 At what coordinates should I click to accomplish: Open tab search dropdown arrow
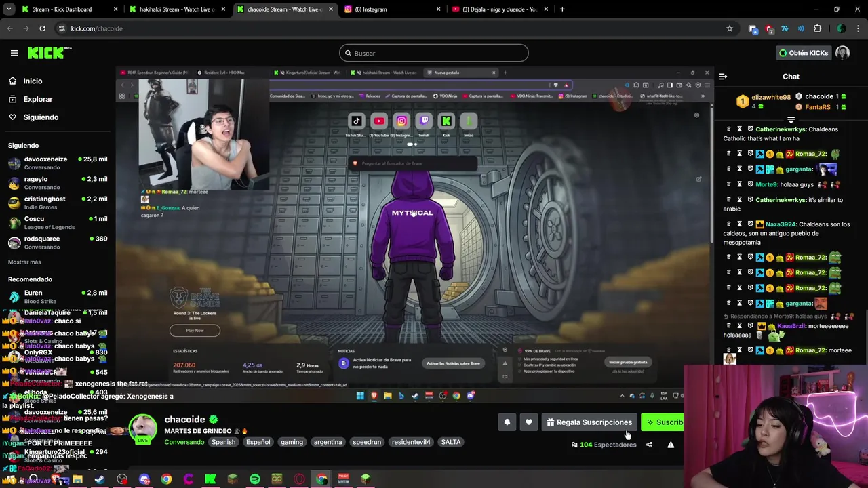pyautogui.click(x=9, y=9)
